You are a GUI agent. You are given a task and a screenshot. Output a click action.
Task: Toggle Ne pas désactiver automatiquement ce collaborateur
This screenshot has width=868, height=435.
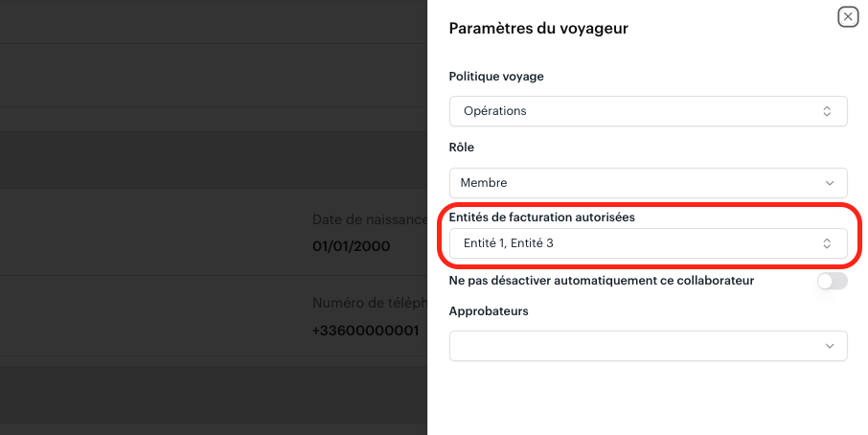click(x=832, y=281)
